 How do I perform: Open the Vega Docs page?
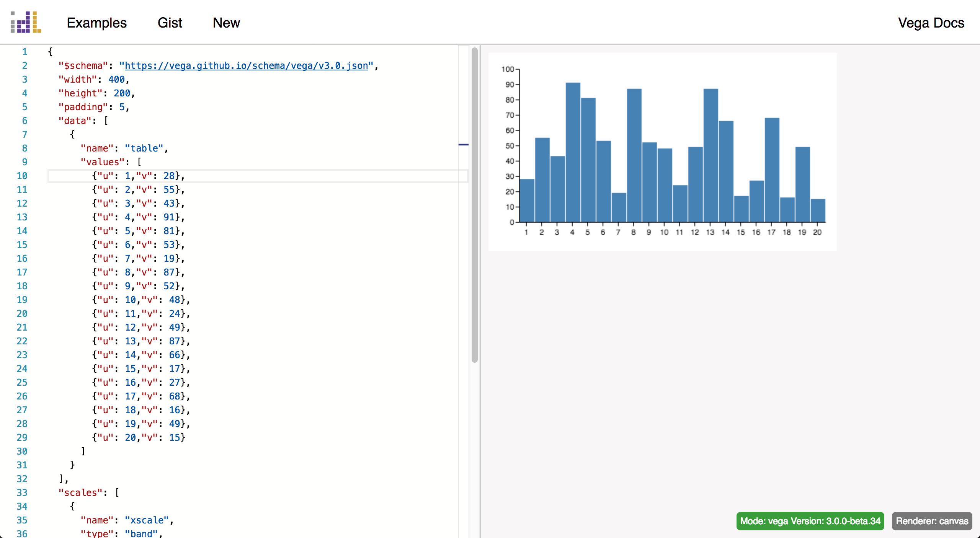(932, 23)
